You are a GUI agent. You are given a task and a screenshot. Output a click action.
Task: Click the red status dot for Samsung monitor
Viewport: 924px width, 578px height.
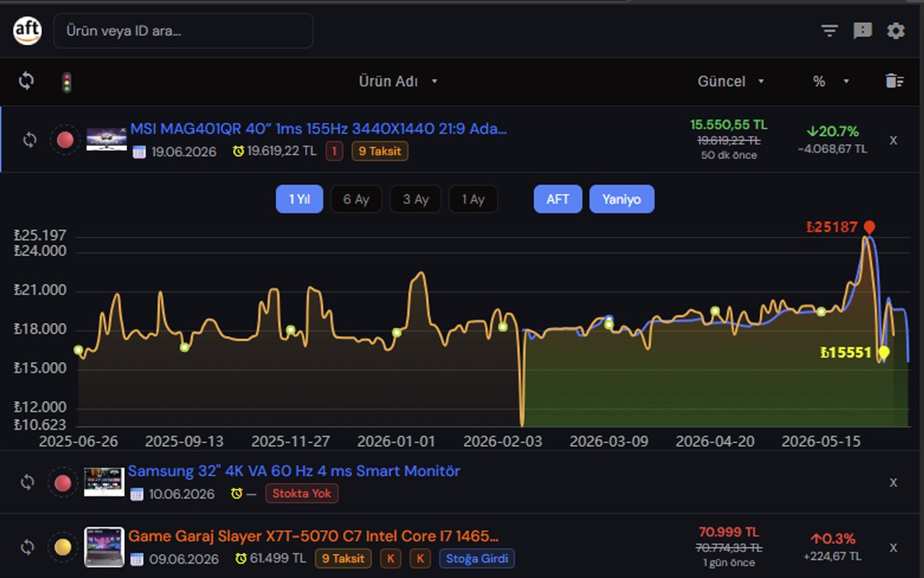pyautogui.click(x=63, y=482)
